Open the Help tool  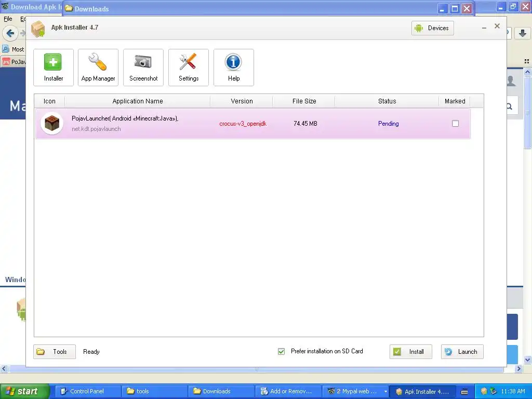(x=233, y=67)
